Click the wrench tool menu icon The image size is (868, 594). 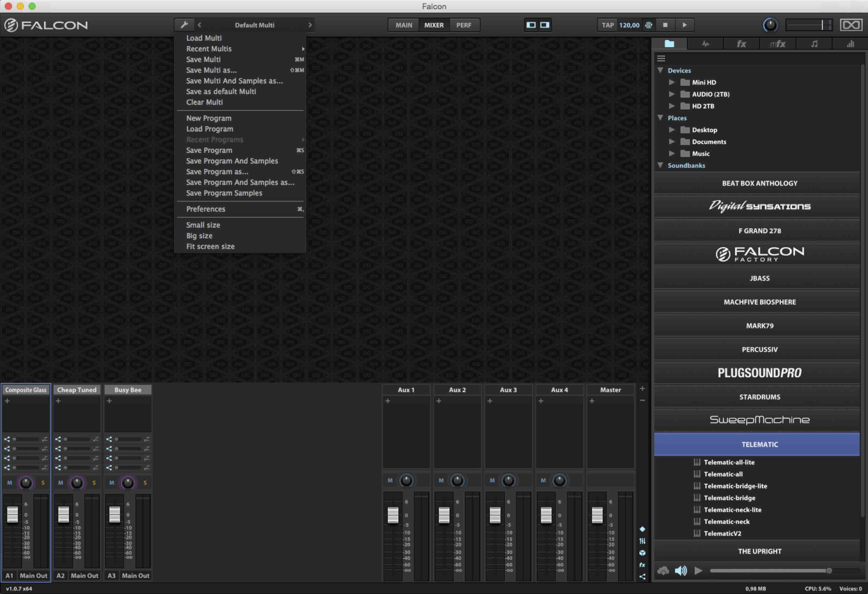pos(184,25)
